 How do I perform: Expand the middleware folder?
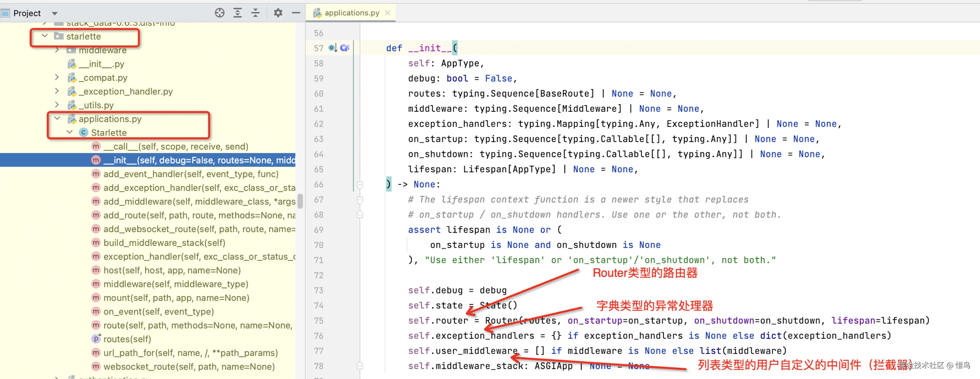[57, 50]
